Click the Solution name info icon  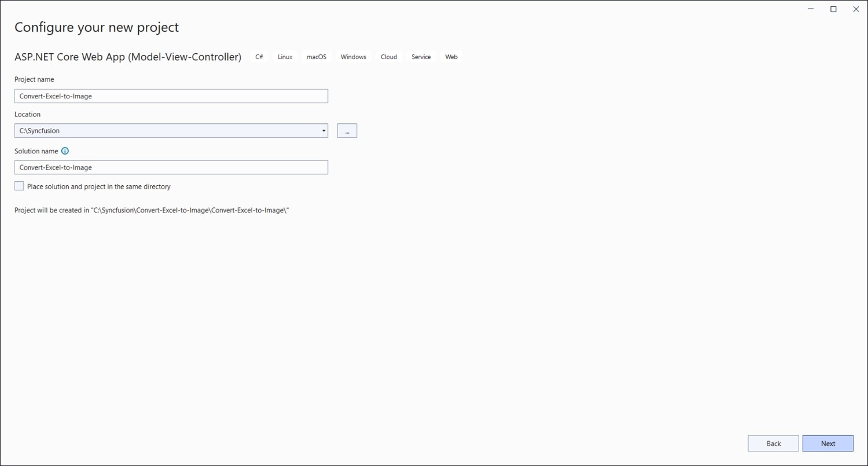tap(65, 151)
